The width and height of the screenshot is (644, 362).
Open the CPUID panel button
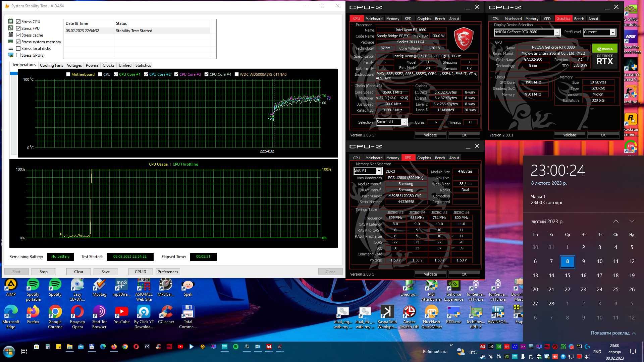(x=141, y=272)
